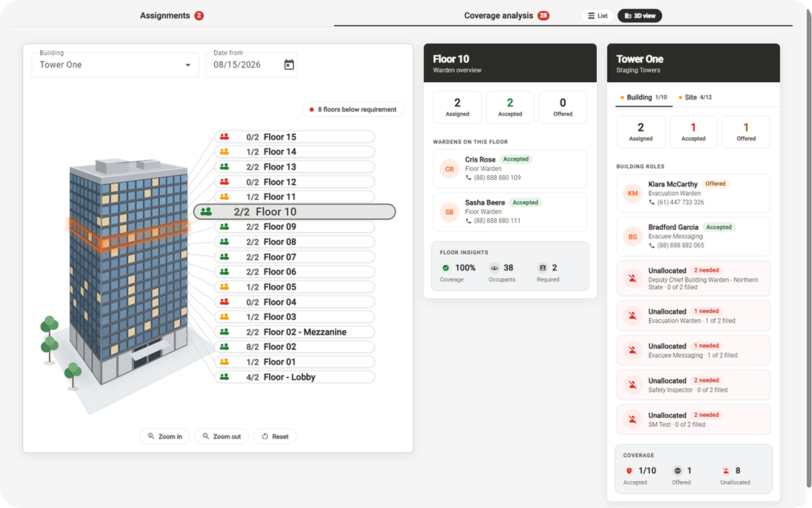Screen dimensions: 812x508
Task: Click the red wardens icon on Floor 04
Action: point(224,302)
